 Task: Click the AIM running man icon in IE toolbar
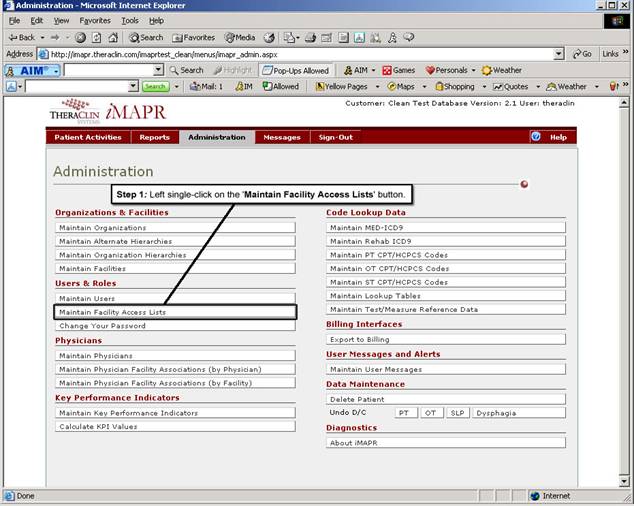tap(392, 38)
